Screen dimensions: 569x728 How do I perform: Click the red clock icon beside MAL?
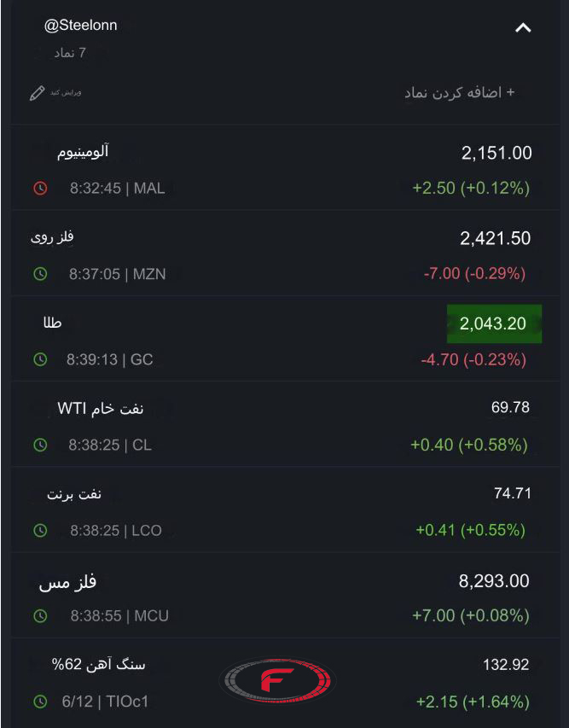tap(40, 188)
